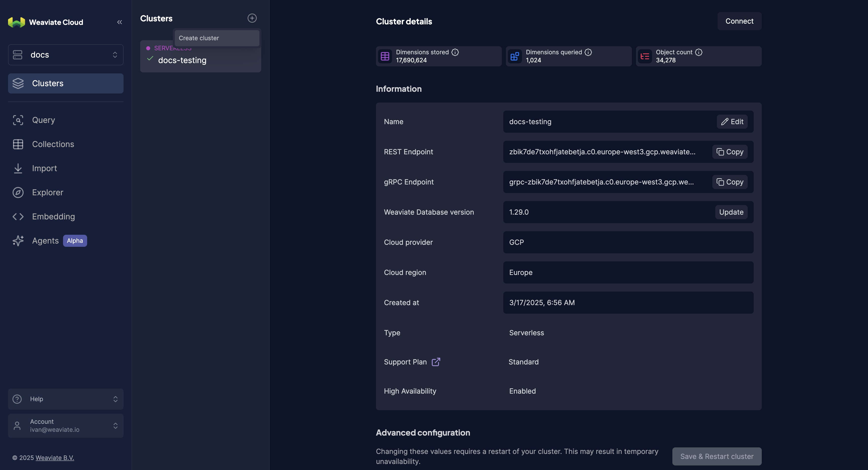Click the Collections table icon
Viewport: 868px width, 470px height.
click(x=18, y=144)
